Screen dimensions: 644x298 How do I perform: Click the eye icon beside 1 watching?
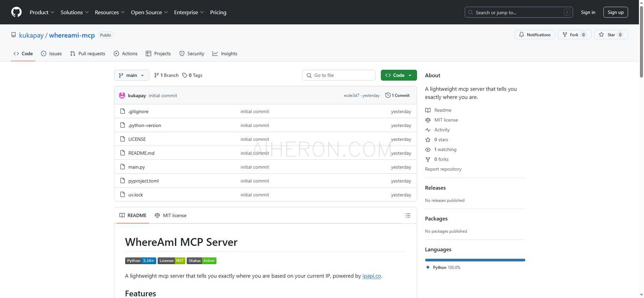pos(428,149)
